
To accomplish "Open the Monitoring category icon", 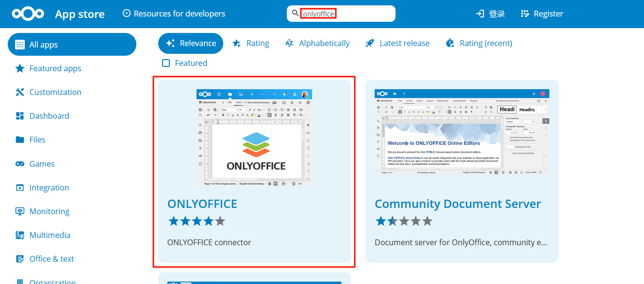I will click(20, 211).
